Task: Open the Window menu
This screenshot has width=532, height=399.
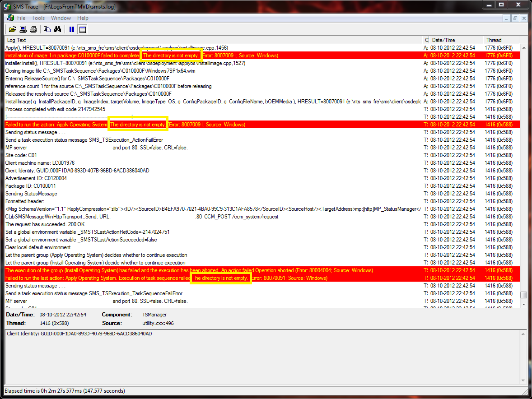Action: click(61, 18)
